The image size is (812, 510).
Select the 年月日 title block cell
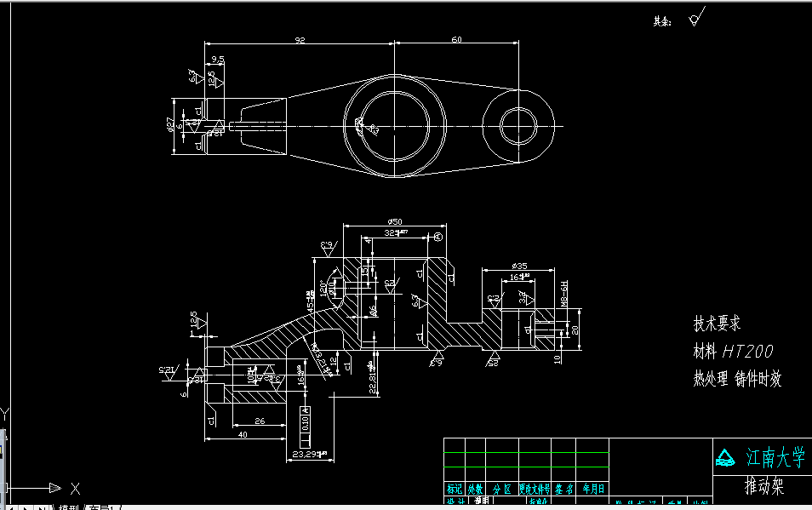tap(593, 489)
